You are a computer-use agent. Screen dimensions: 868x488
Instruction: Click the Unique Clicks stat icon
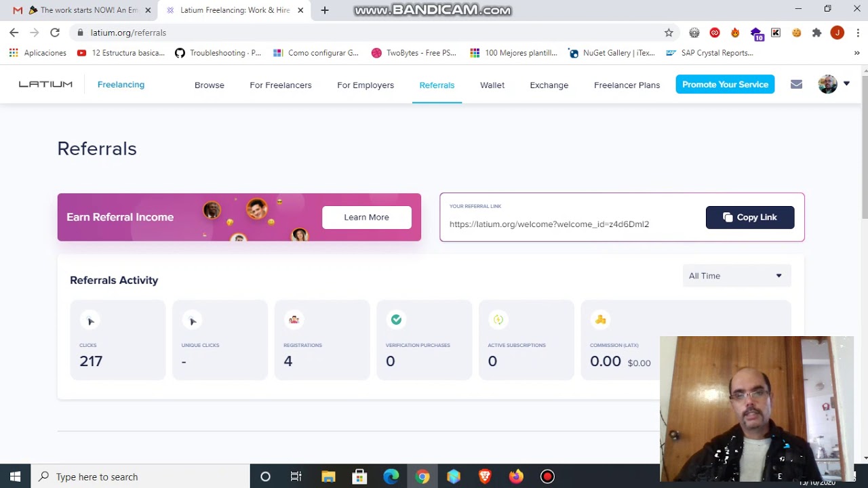192,321
